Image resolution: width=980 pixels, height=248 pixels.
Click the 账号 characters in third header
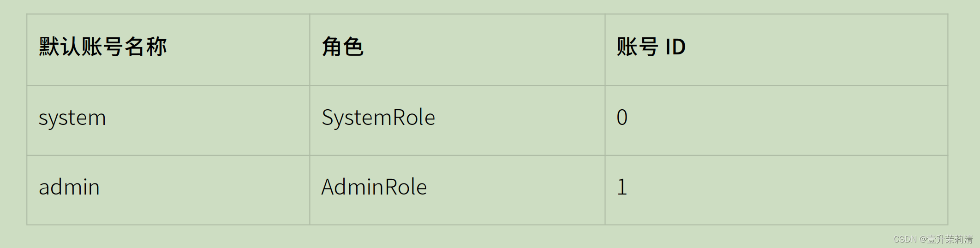[637, 47]
